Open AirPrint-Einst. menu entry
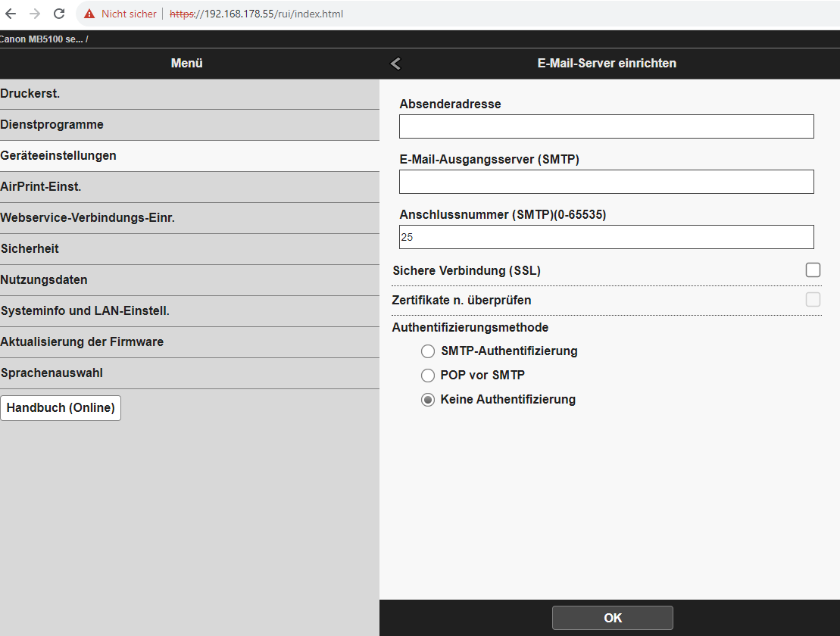The image size is (840, 636). [x=189, y=187]
